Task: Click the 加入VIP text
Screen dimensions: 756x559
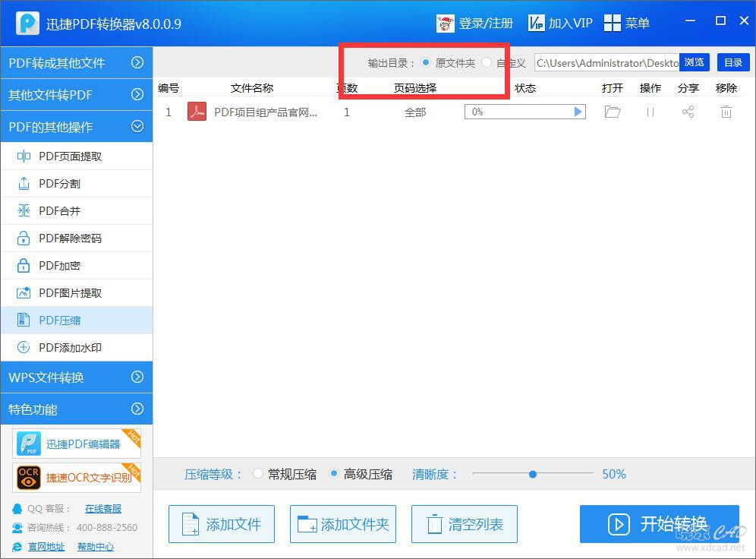Action: 570,23
